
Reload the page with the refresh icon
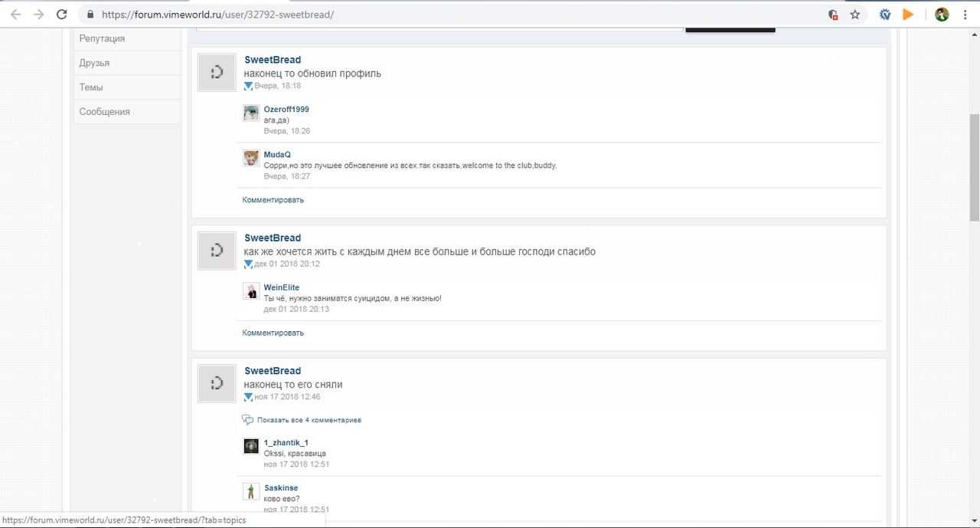coord(62,15)
